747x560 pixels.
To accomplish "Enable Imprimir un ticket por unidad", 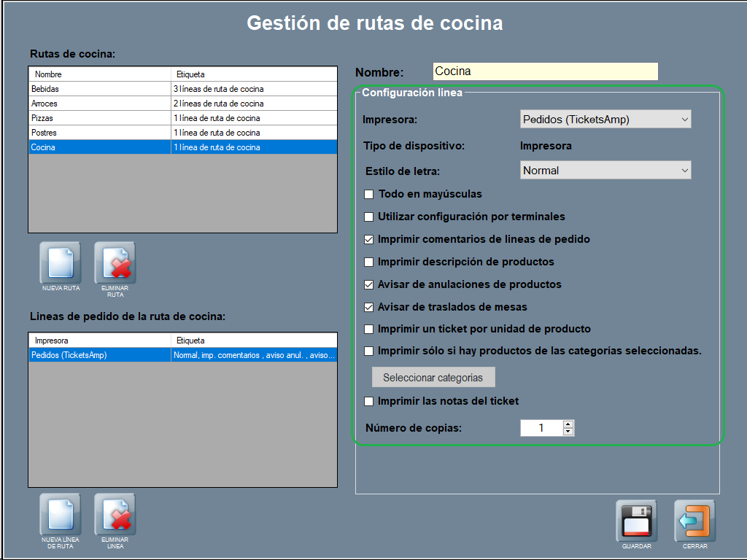I will click(369, 329).
